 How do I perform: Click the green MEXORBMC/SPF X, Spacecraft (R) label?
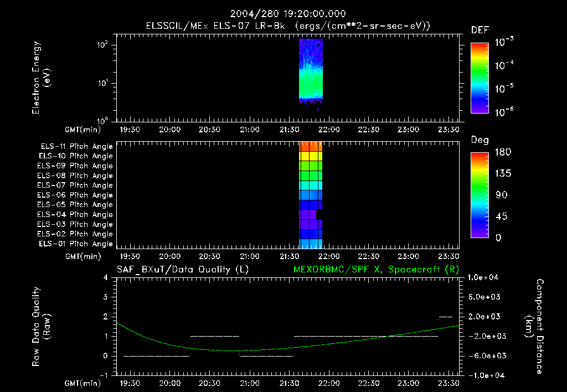(376, 270)
